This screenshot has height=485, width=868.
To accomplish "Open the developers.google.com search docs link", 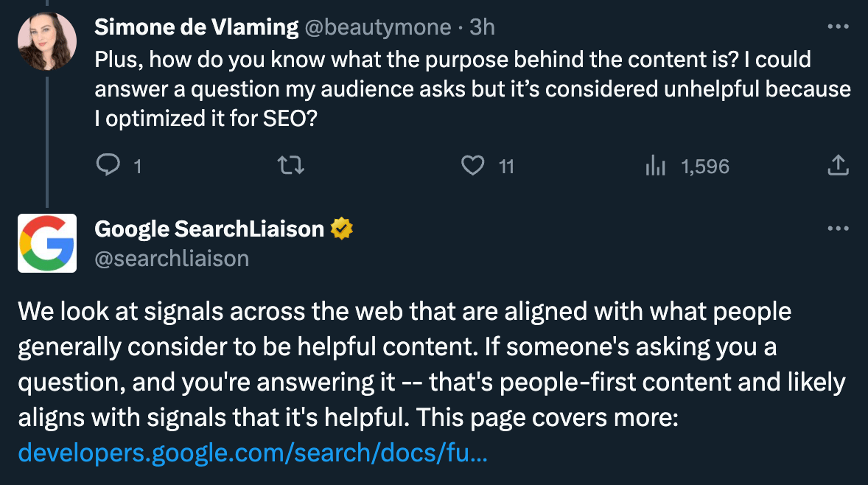I will (x=253, y=453).
